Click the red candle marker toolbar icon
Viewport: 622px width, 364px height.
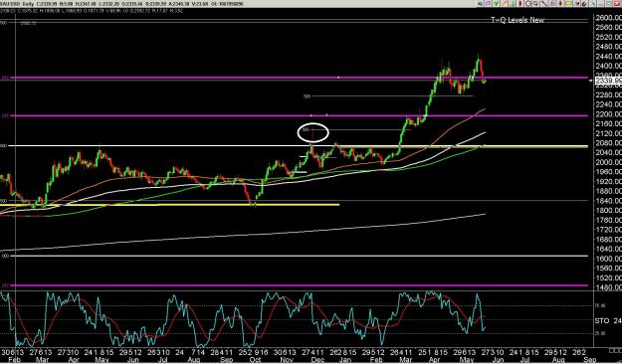click(x=520, y=4)
